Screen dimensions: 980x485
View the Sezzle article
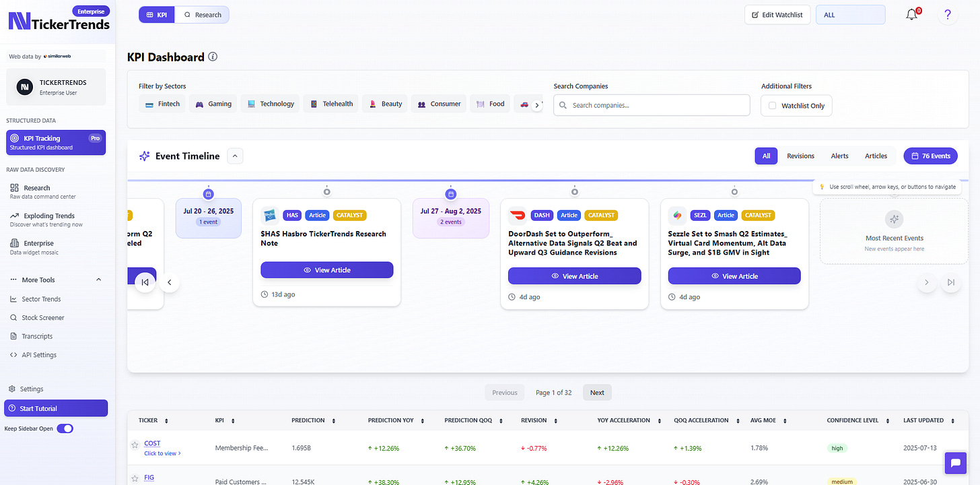734,276
